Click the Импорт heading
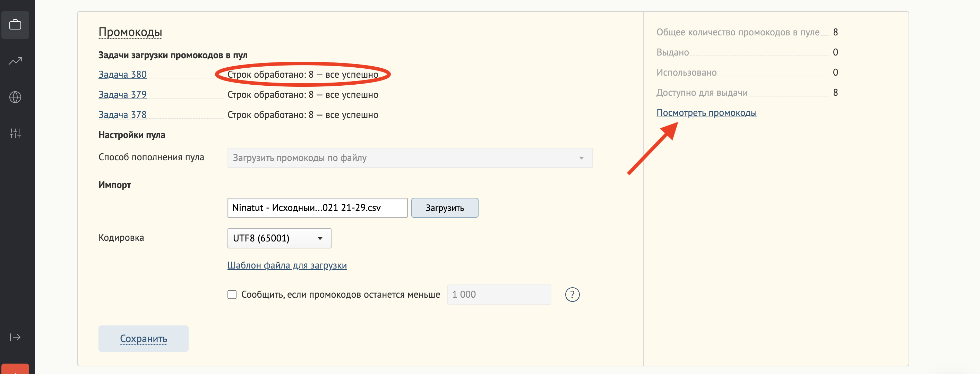The height and width of the screenshot is (374, 980). pyautogui.click(x=114, y=185)
